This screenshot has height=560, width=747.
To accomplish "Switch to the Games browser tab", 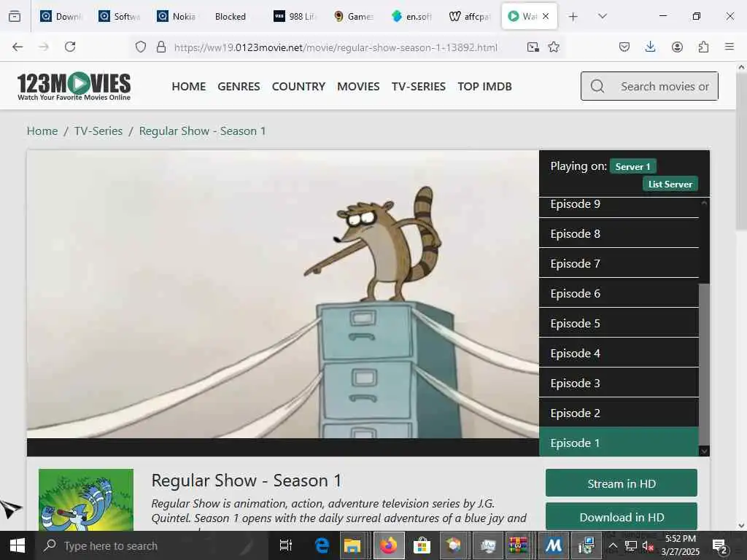I will 353,17.
